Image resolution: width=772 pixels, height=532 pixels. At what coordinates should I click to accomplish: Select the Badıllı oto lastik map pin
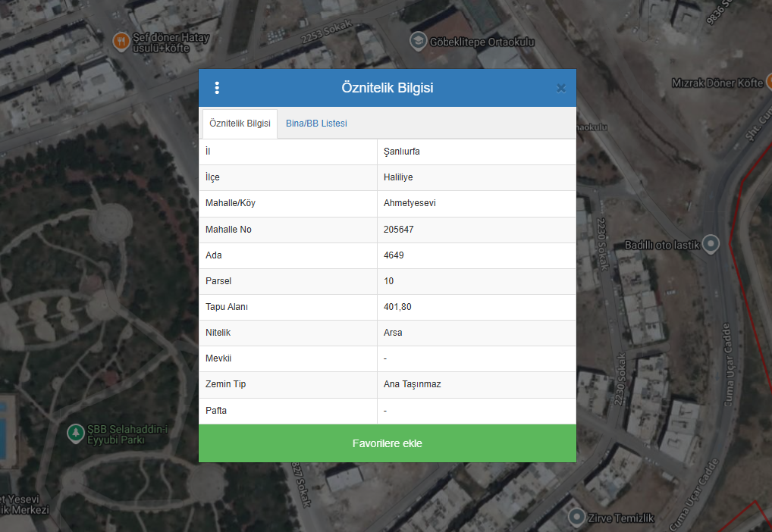pos(711,244)
